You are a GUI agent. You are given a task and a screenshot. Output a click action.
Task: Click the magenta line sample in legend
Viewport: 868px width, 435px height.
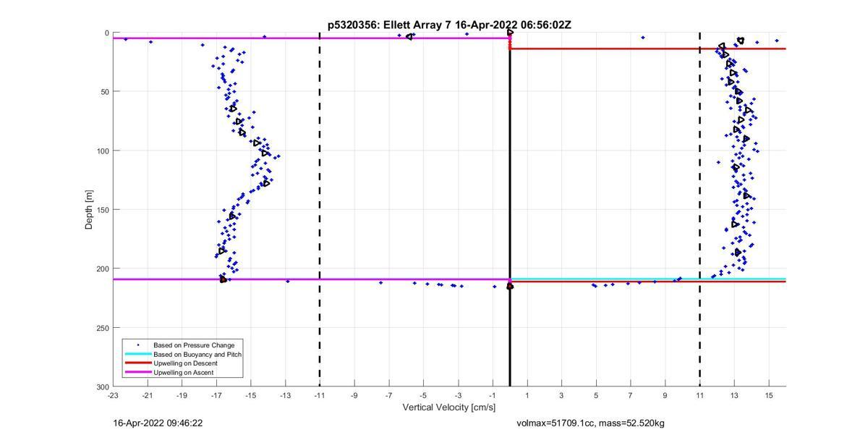tap(137, 372)
